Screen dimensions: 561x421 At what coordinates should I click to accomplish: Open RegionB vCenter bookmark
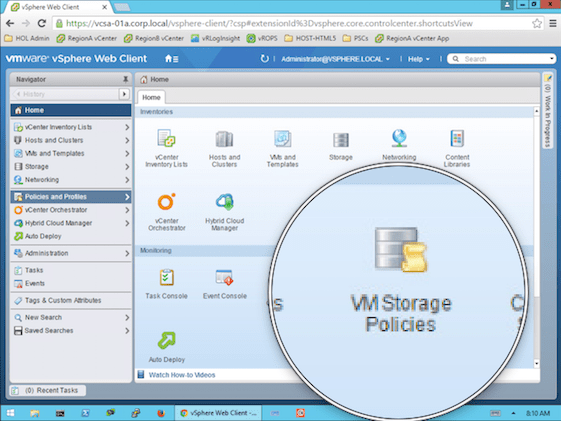click(x=154, y=38)
